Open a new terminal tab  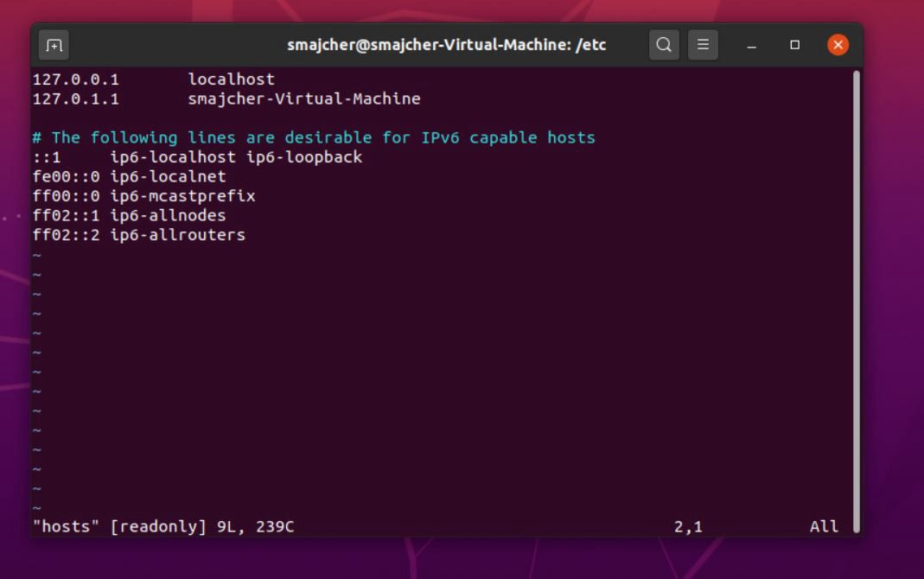[54, 45]
